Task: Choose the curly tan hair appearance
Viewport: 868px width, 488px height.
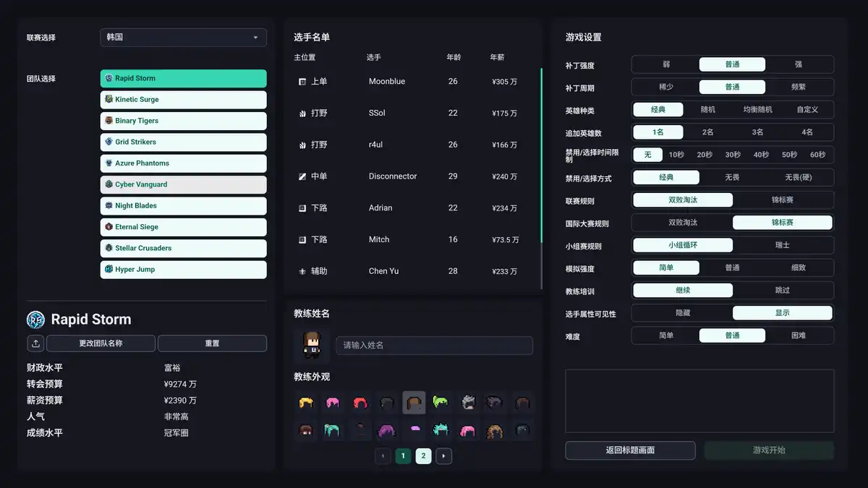Action: point(495,431)
